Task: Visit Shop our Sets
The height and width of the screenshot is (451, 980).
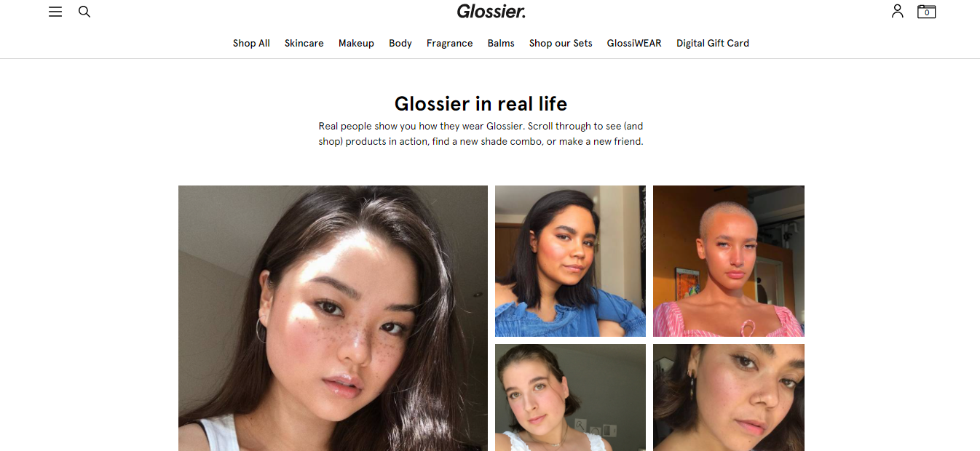Action: [x=561, y=43]
